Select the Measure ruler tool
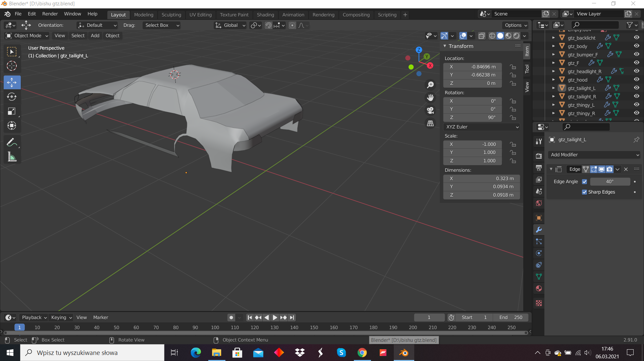Image resolution: width=644 pixels, height=361 pixels. [12, 157]
